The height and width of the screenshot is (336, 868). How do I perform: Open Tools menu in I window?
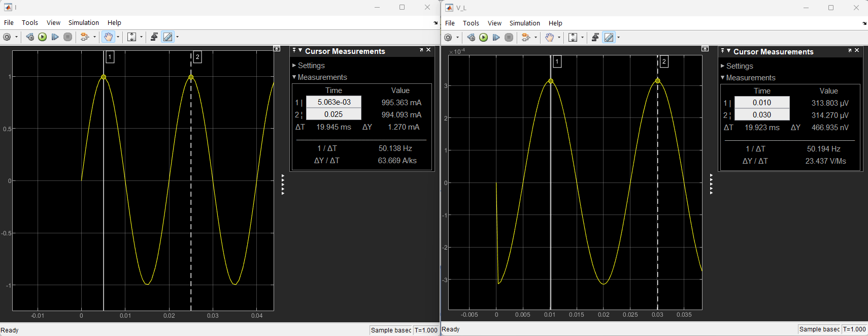coord(30,22)
